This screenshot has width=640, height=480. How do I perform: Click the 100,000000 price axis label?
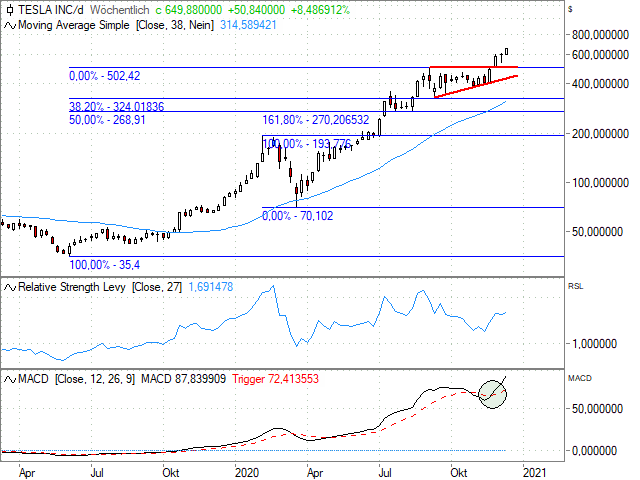click(x=600, y=183)
